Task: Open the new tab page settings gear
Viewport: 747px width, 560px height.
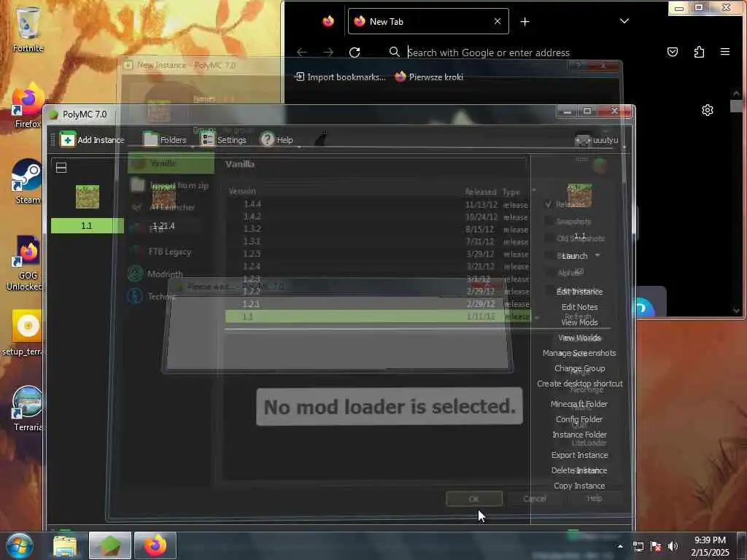Action: click(708, 110)
